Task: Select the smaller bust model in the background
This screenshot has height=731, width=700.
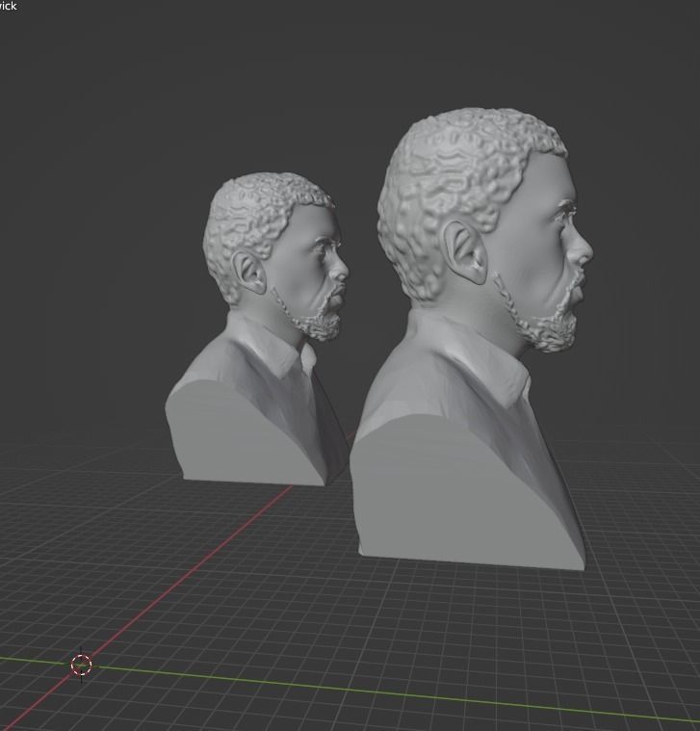Action: click(x=257, y=328)
